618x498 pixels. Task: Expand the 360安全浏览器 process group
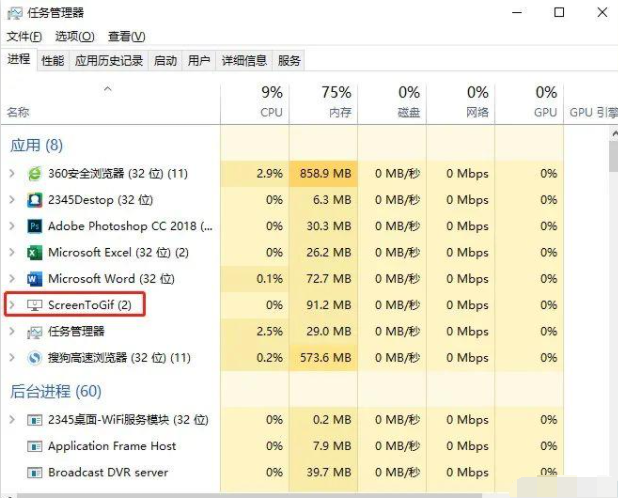(12, 174)
